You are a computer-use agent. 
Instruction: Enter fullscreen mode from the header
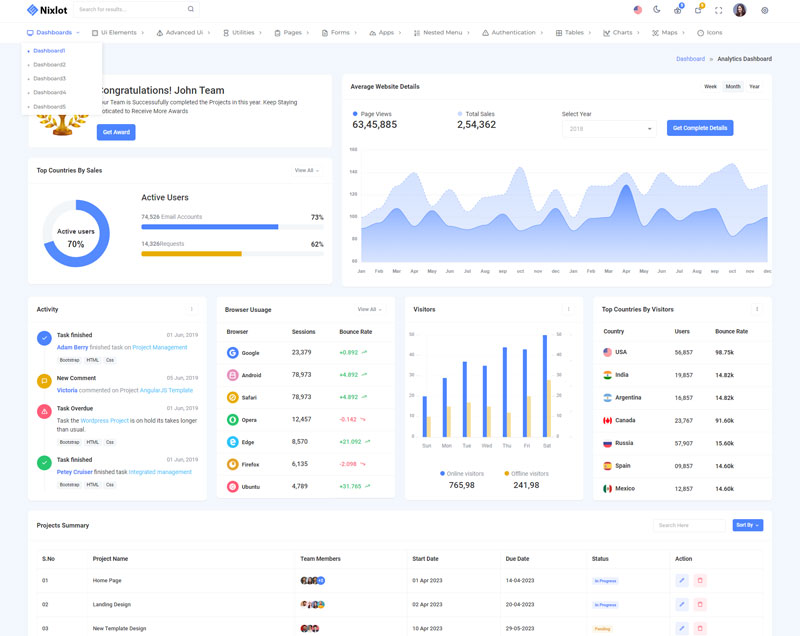coord(718,10)
